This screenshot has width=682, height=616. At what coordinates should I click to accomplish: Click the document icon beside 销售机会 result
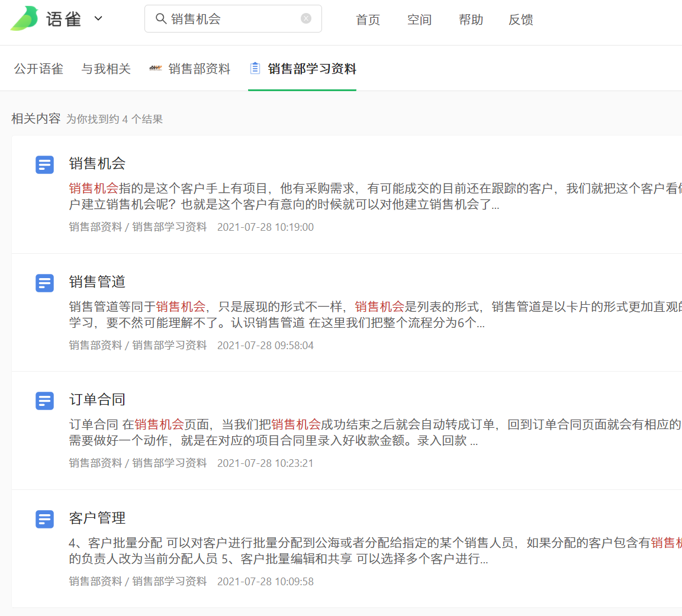(44, 165)
